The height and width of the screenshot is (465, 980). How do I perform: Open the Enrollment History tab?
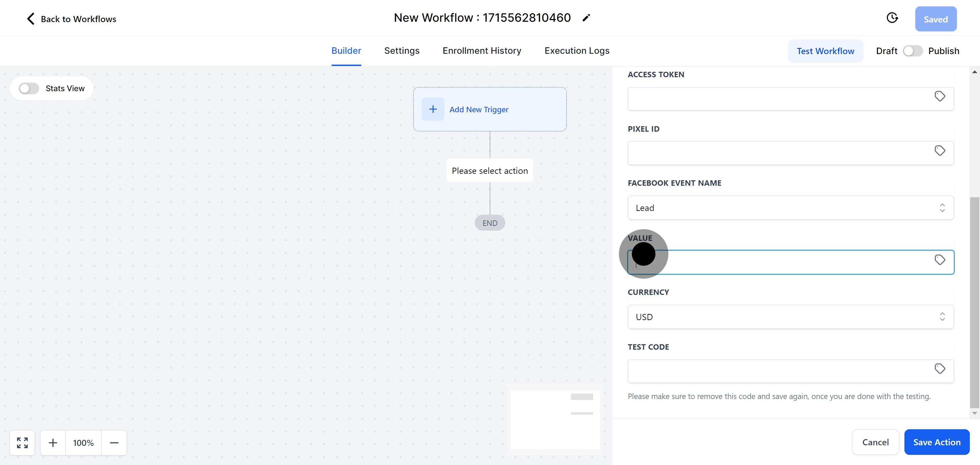point(481,51)
